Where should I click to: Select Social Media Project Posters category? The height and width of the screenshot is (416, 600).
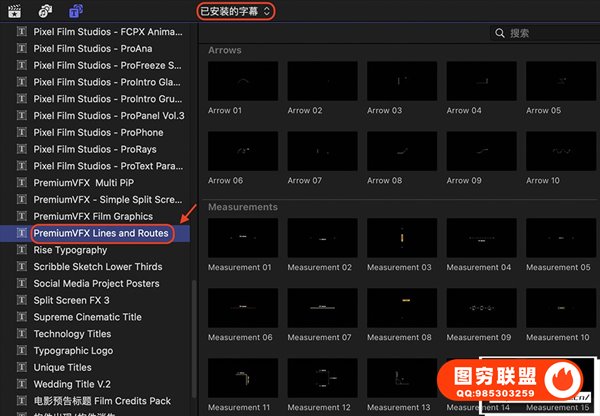pyautogui.click(x=96, y=284)
